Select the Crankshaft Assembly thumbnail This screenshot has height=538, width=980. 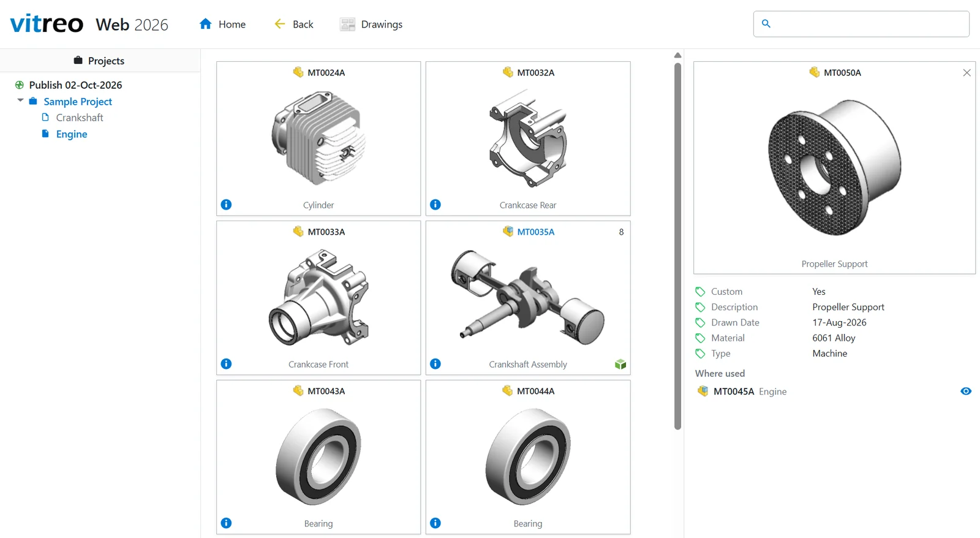point(528,298)
